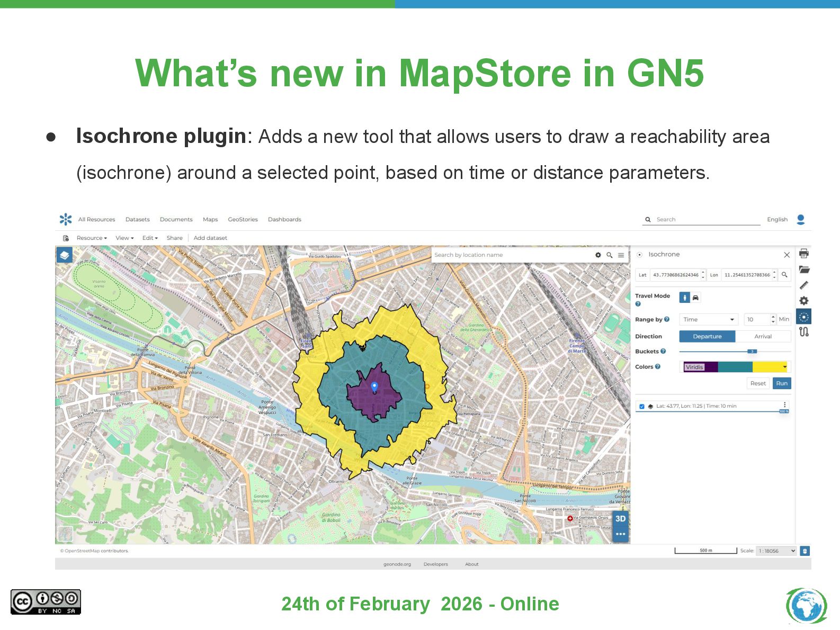Open the catalog folder icon
This screenshot has width=840, height=630.
click(804, 269)
